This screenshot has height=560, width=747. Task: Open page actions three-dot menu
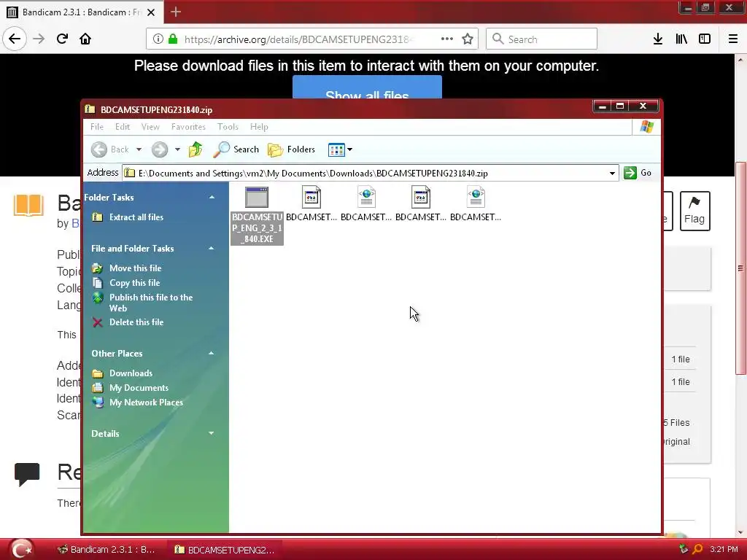447,39
